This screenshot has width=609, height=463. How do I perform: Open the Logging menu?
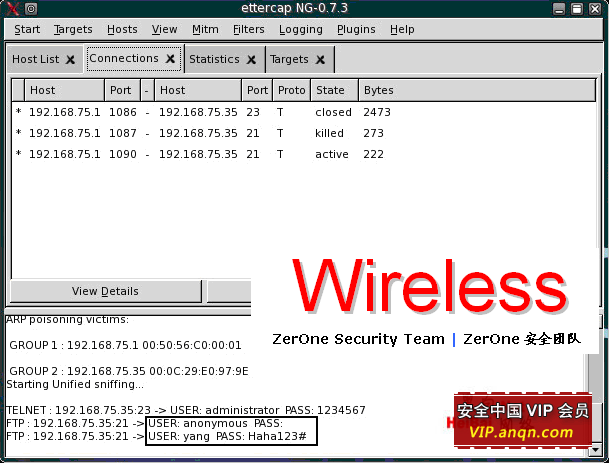pos(301,30)
